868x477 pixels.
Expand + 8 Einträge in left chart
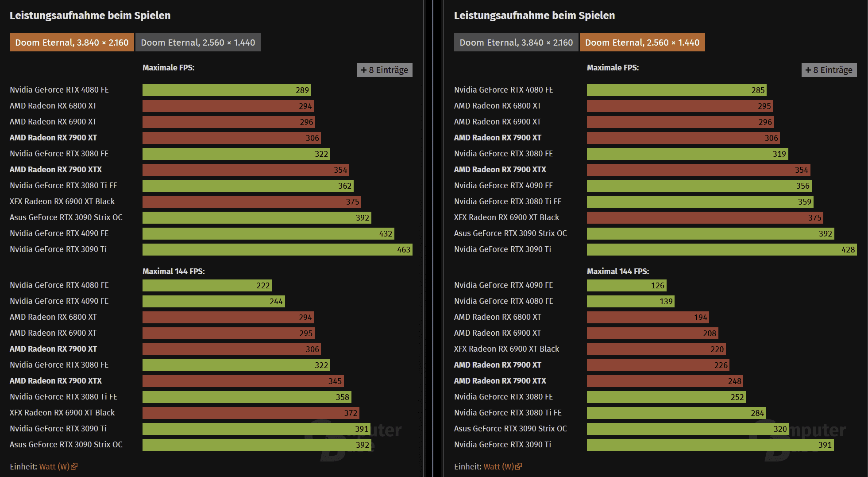click(385, 70)
